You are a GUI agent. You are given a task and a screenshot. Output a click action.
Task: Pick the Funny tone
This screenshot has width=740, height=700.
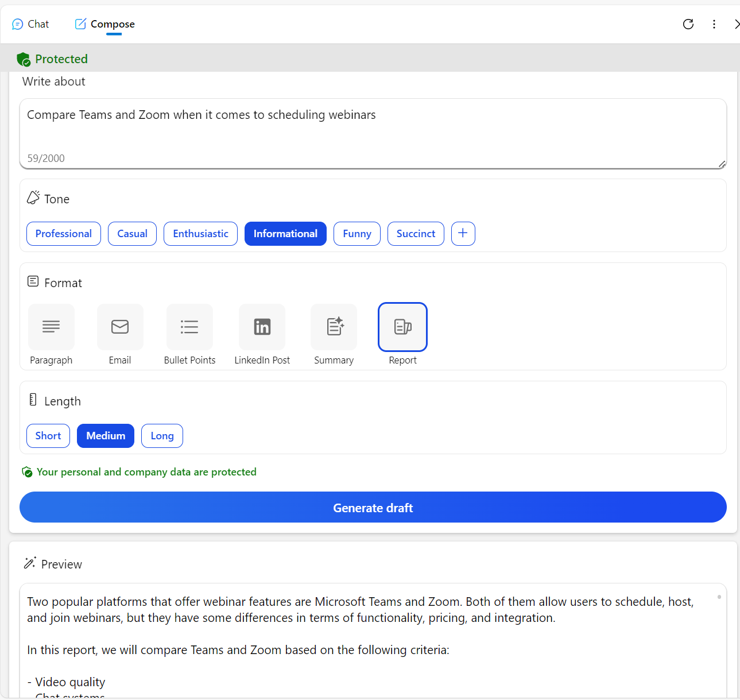pyautogui.click(x=357, y=234)
